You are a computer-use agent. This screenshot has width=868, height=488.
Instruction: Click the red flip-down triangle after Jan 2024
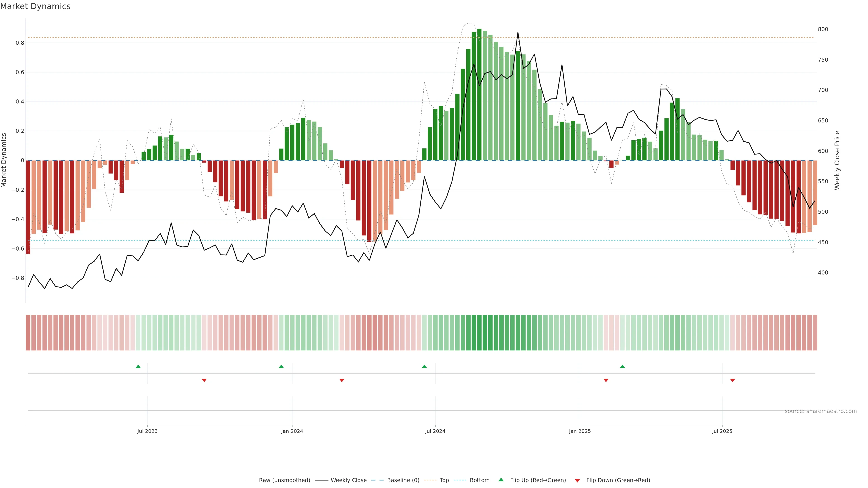(342, 380)
